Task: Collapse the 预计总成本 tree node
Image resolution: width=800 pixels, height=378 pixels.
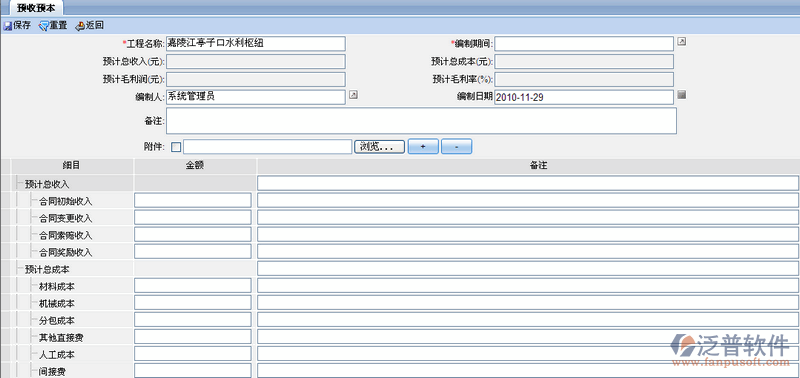Action: [x=19, y=269]
